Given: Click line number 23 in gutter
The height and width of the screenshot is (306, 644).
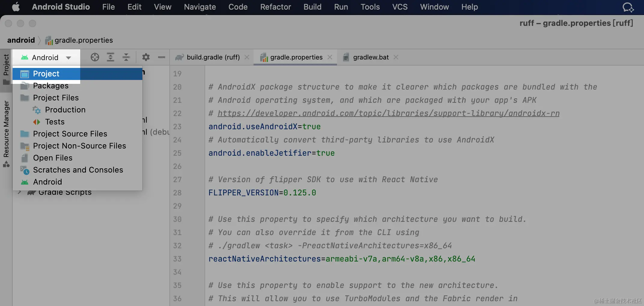Looking at the screenshot, I should point(177,127).
